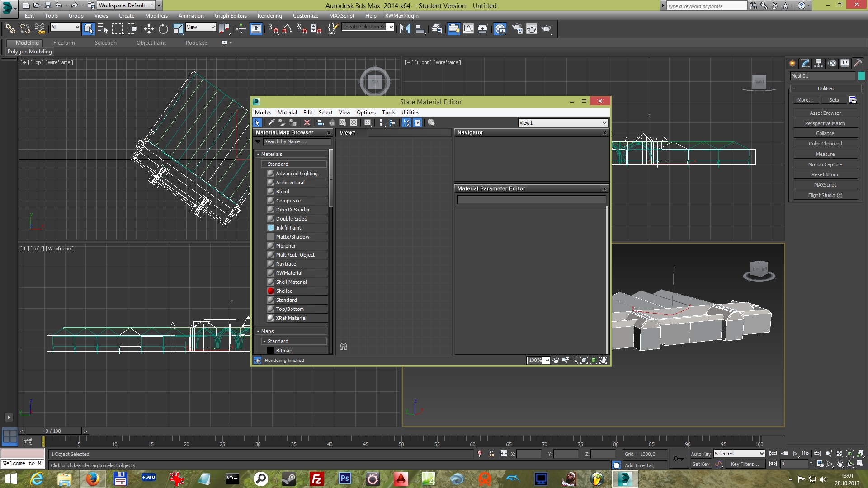868x488 pixels.
Task: Select the Rotate tool
Action: 163,29
